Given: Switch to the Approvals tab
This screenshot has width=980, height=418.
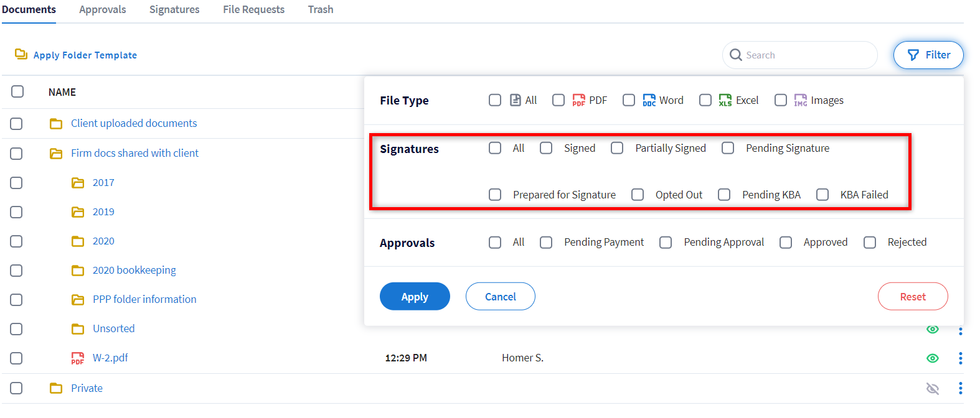Looking at the screenshot, I should click(x=102, y=9).
